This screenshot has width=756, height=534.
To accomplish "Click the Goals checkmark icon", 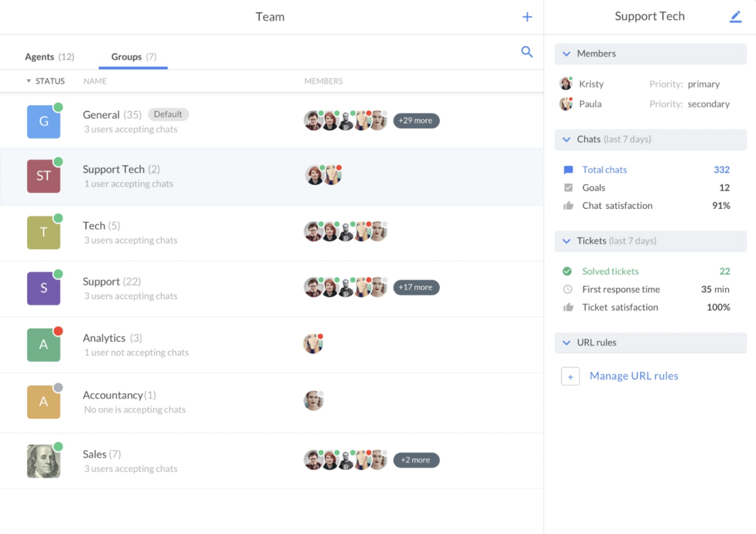I will [x=568, y=188].
